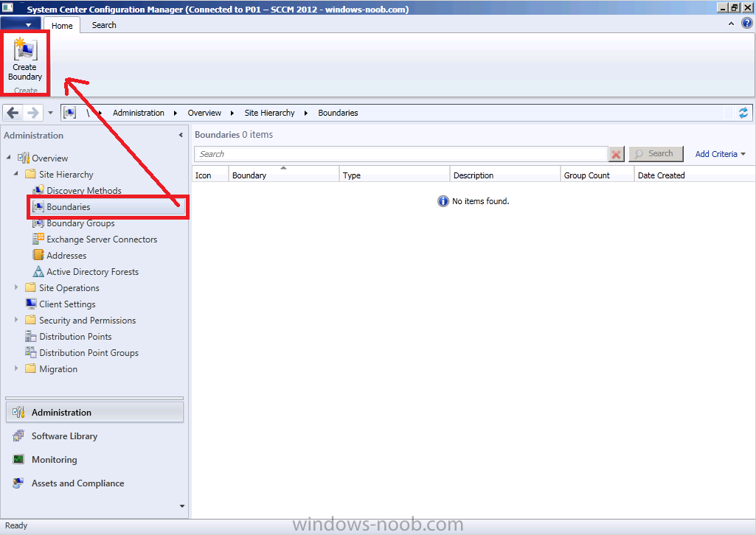Switch to Assets and Compliance workspace

[77, 483]
